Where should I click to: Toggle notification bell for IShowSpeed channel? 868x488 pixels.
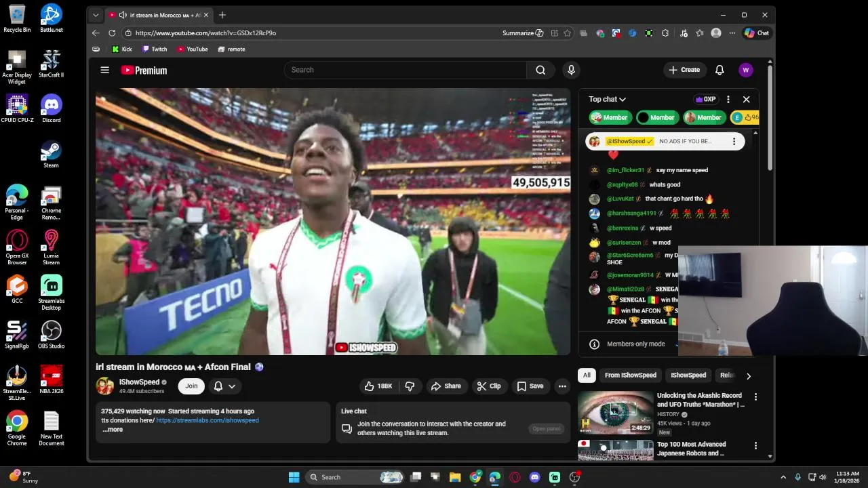(218, 386)
